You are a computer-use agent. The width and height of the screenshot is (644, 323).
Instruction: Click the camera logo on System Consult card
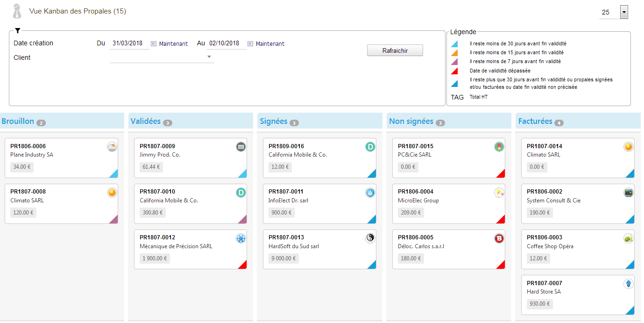[x=628, y=193]
